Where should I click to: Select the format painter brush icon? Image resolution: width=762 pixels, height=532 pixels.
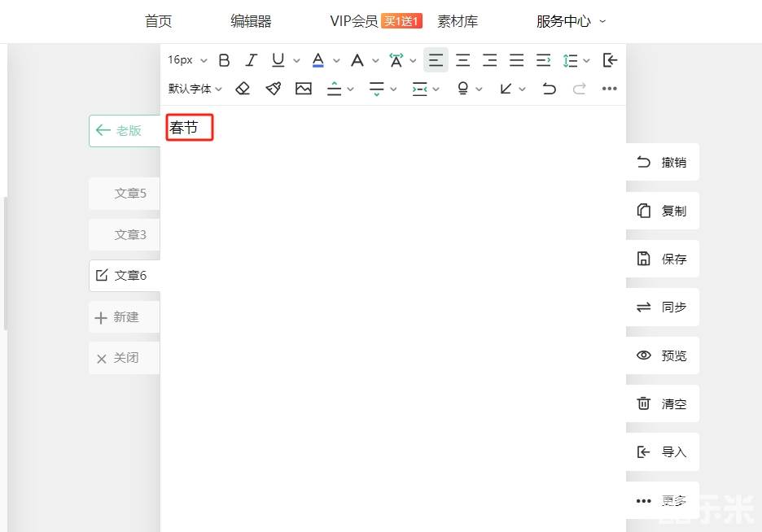[x=274, y=89]
